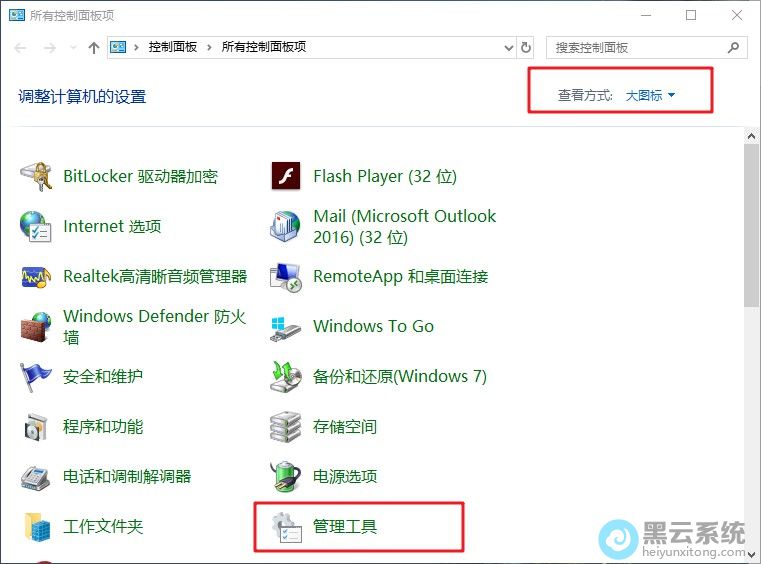761x564 pixels.
Task: Open the BitLocker drive encryption icon
Action: click(x=36, y=176)
